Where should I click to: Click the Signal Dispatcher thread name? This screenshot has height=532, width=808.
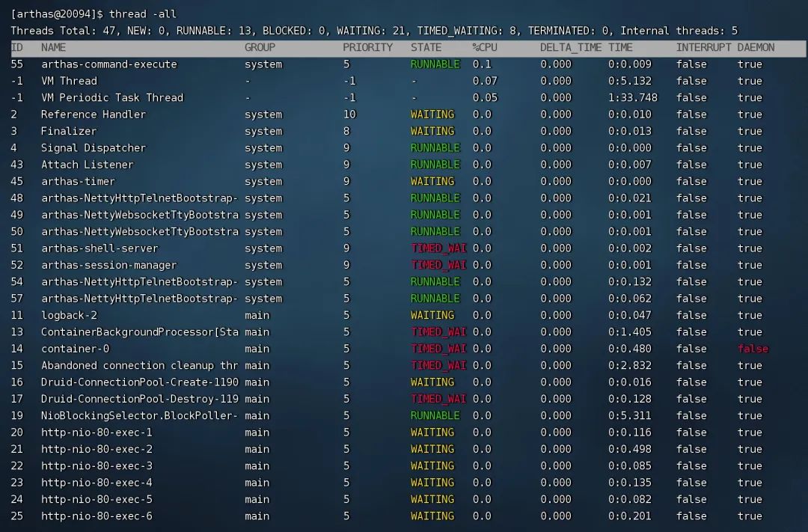click(93, 148)
